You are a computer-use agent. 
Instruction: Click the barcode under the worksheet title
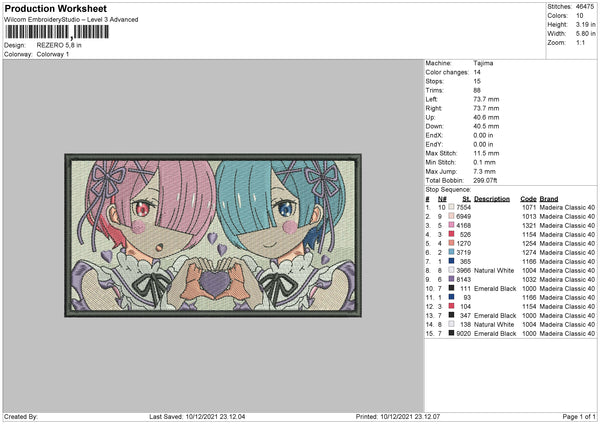57,32
